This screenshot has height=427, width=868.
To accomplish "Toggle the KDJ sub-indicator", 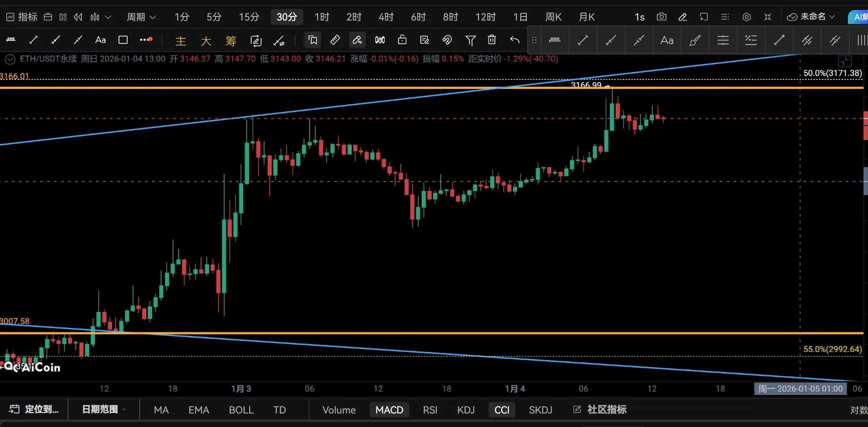I will click(466, 410).
